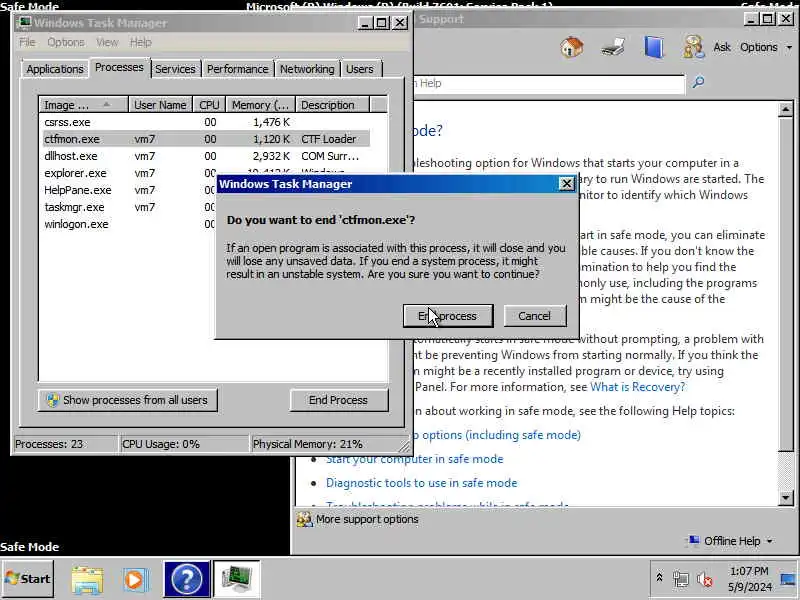Viewport: 800px width, 600px height.
Task: Select explorer.exe process row
Action: [129, 173]
